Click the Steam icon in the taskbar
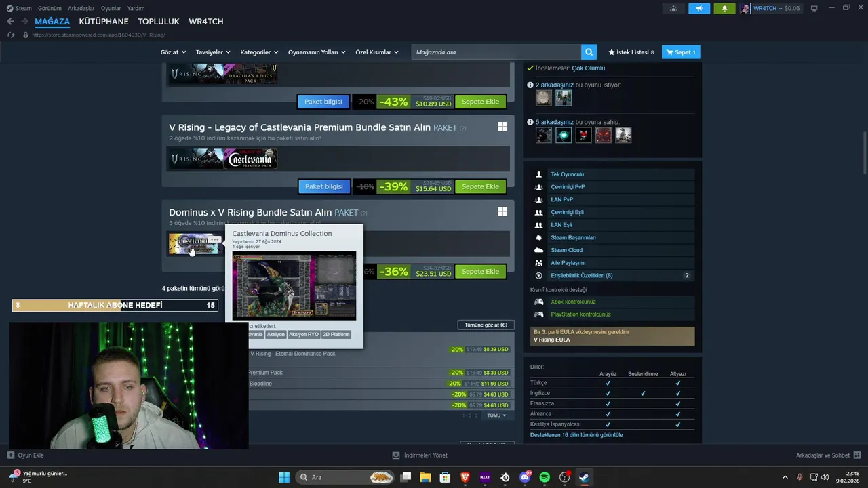Screen dimensions: 868x488 [x=584, y=477]
